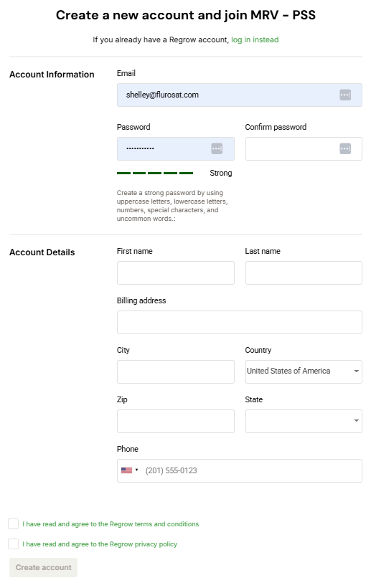This screenshot has width=371, height=588.
Task: Open the Regrow privacy policy link
Action: click(x=100, y=544)
